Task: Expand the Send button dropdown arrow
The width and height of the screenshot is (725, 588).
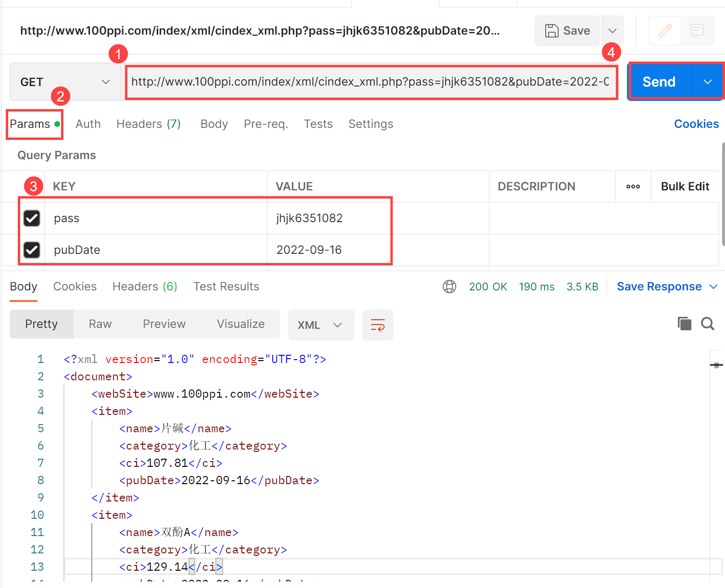Action: point(707,82)
